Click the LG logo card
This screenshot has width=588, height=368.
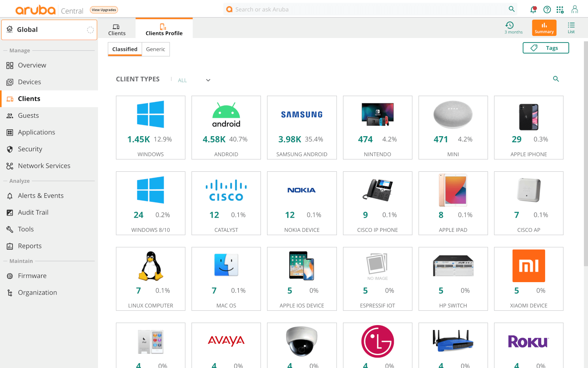tap(377, 341)
